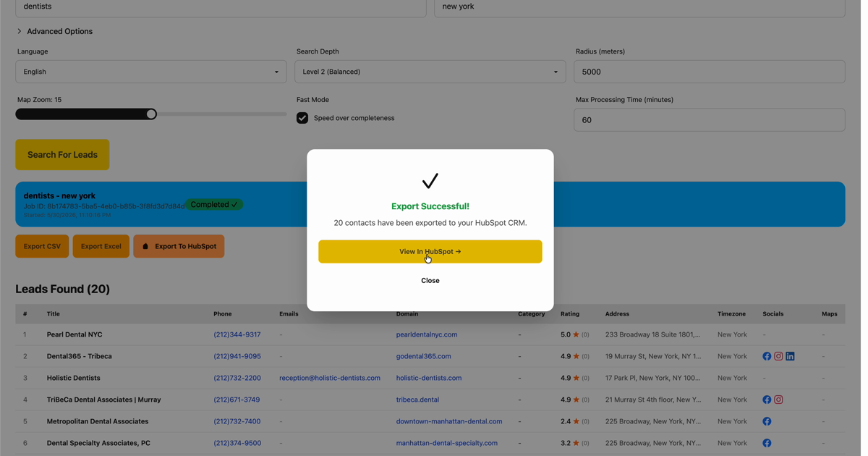This screenshot has height=456, width=868.
Task: Click phone number (212)732-7400
Action: coord(237,421)
